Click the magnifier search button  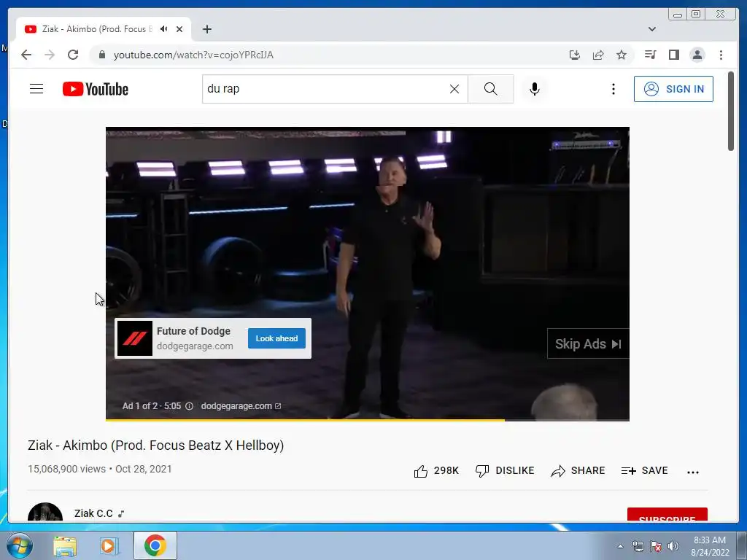491,89
